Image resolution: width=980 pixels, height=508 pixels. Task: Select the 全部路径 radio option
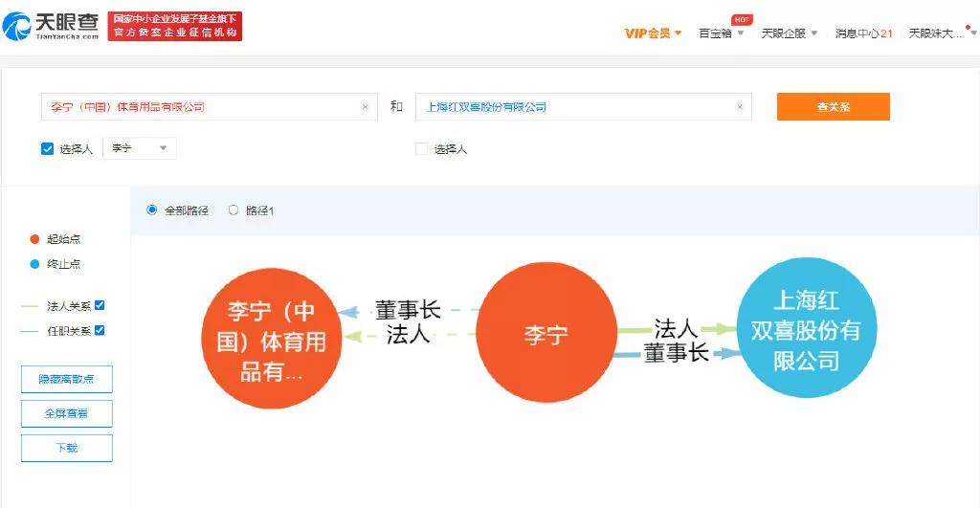(x=151, y=210)
